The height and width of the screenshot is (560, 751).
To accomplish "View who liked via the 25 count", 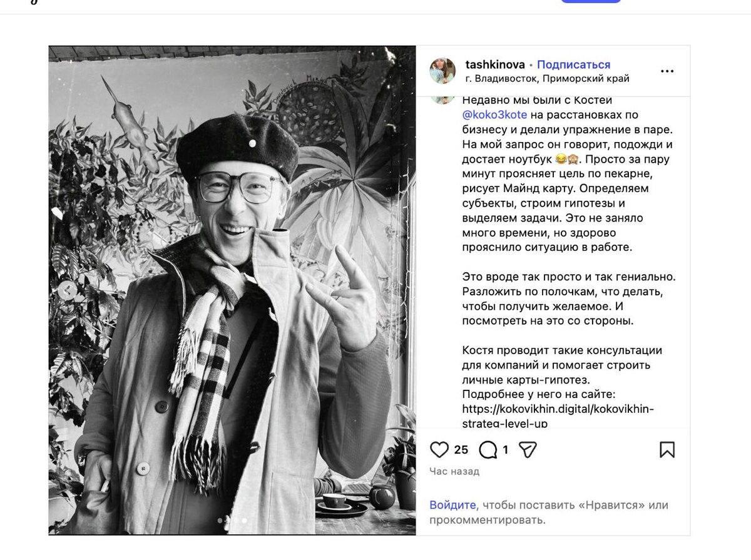I will pyautogui.click(x=461, y=450).
